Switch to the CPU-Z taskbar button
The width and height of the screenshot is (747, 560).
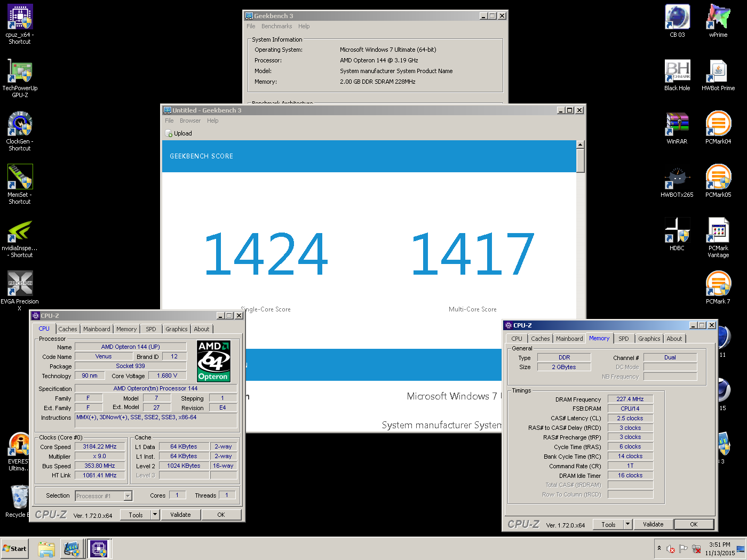coord(99,549)
